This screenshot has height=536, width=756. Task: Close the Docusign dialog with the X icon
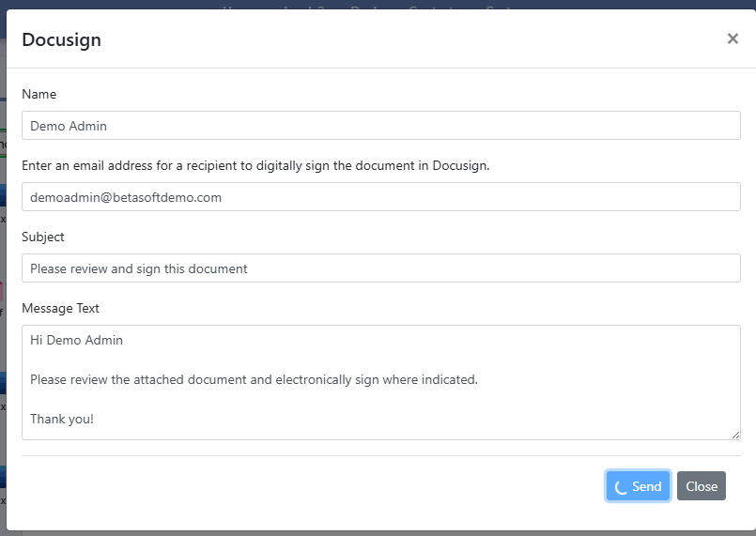click(733, 38)
